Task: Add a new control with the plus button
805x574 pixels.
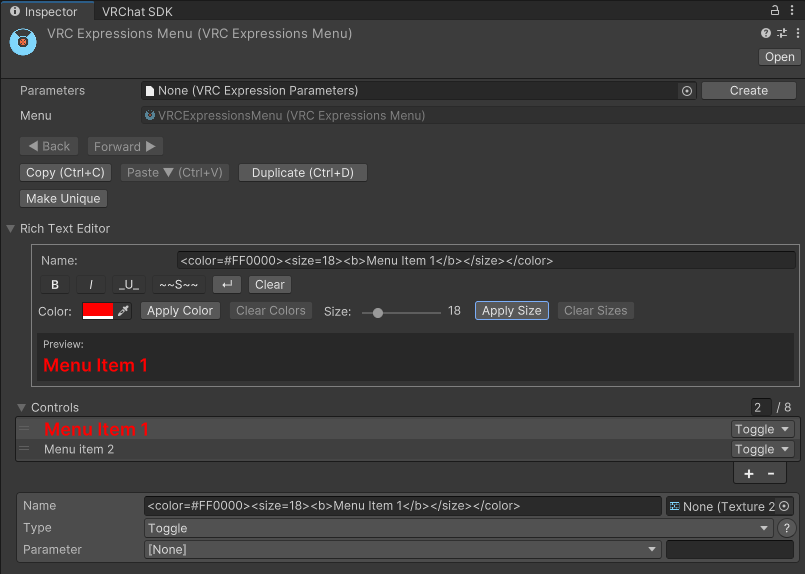Action: 749,473
